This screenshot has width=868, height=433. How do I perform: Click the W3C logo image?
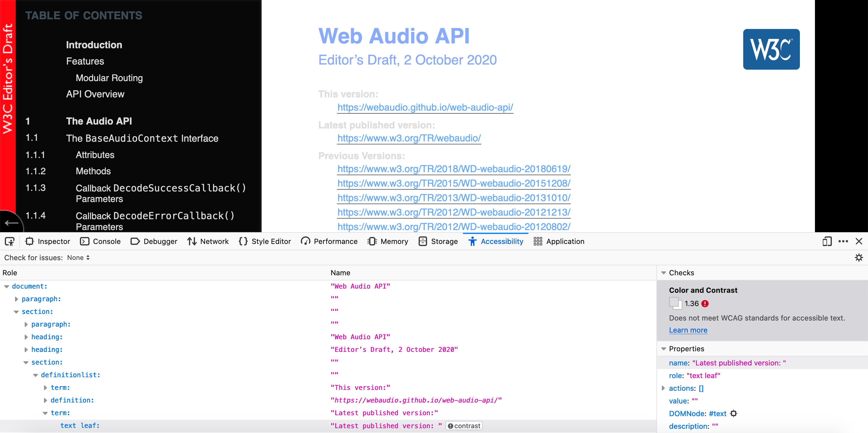tap(771, 49)
